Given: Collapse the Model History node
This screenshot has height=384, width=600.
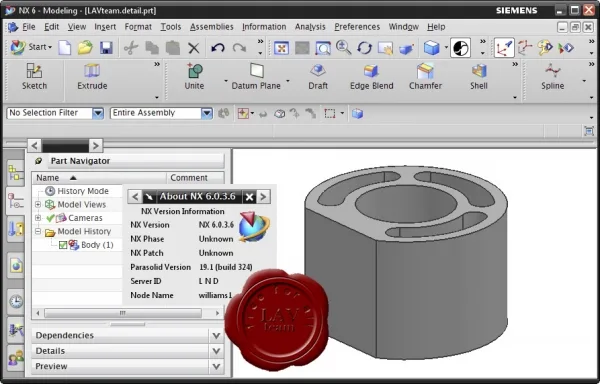Looking at the screenshot, I should 38,231.
